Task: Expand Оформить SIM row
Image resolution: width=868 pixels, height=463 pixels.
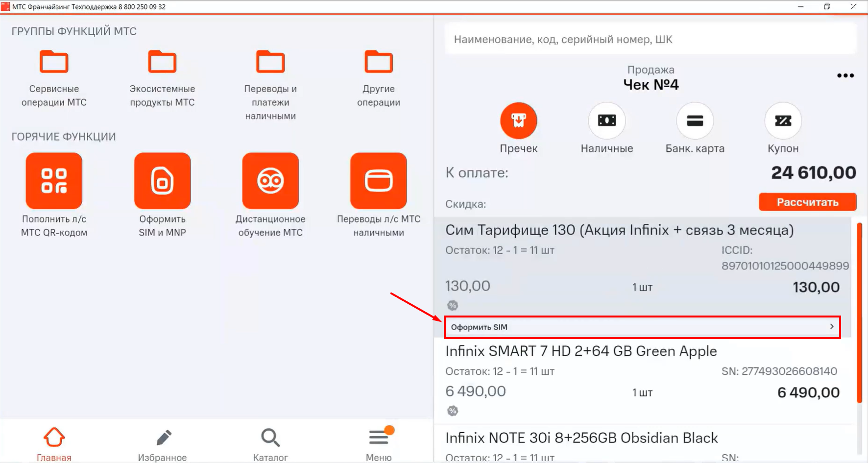Action: 642,327
